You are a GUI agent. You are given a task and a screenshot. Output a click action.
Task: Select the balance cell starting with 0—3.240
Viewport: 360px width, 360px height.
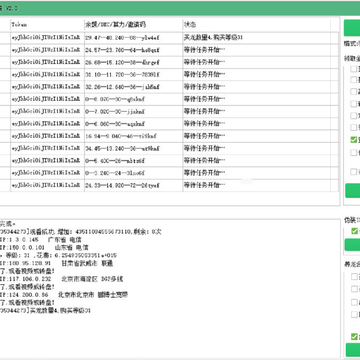(133, 173)
